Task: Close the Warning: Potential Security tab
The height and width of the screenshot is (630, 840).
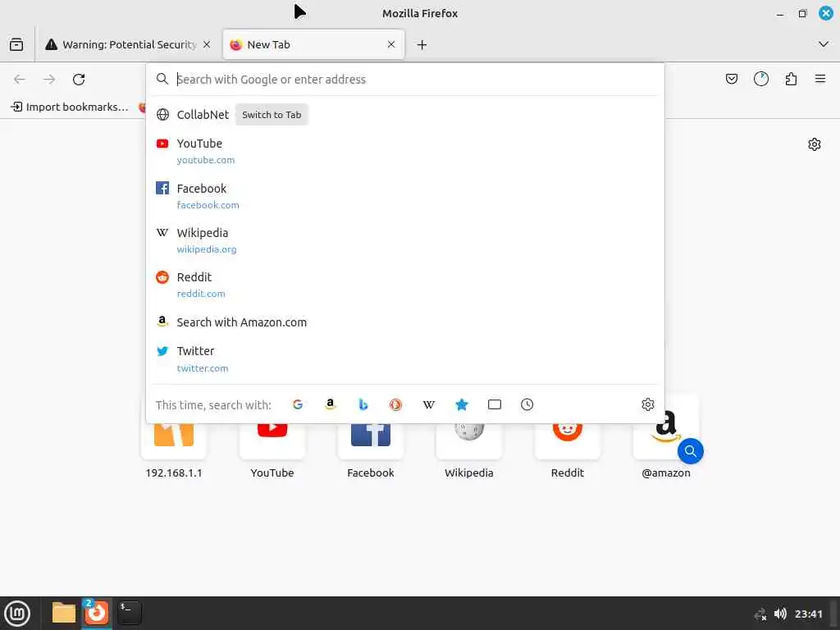Action: (207, 44)
